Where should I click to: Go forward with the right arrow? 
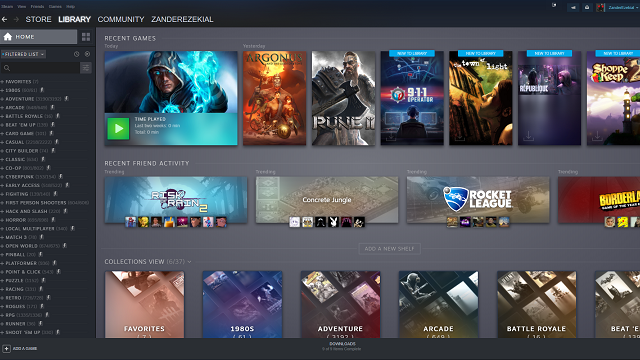point(16,19)
